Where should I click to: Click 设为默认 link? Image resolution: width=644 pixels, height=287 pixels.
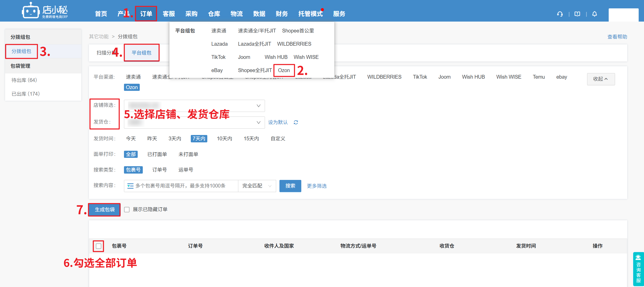[278, 122]
